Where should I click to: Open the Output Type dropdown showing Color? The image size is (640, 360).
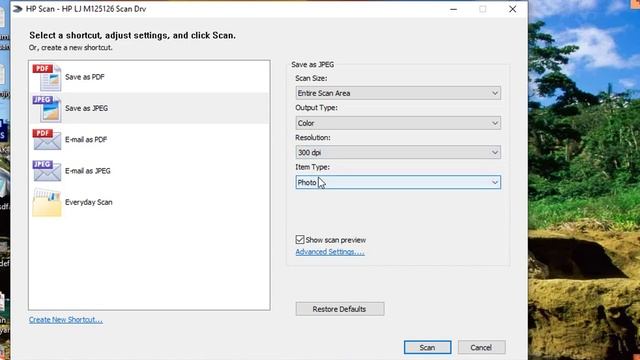pyautogui.click(x=398, y=123)
